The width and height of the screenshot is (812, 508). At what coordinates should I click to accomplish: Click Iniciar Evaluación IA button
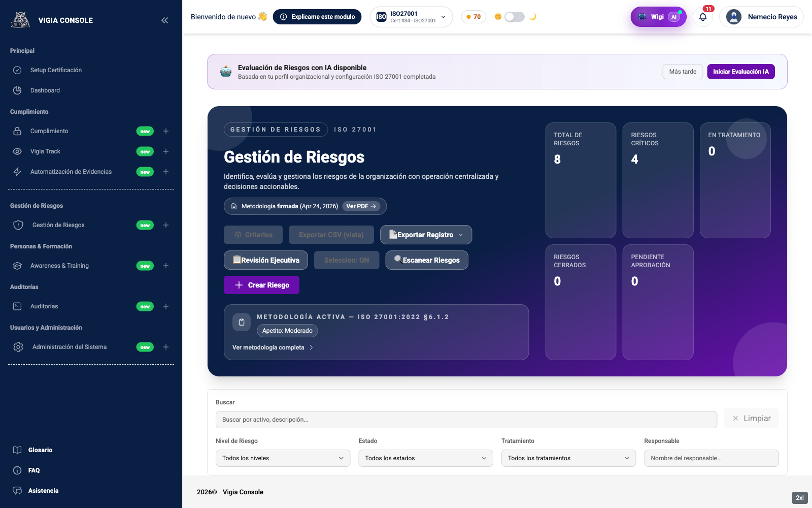(741, 72)
